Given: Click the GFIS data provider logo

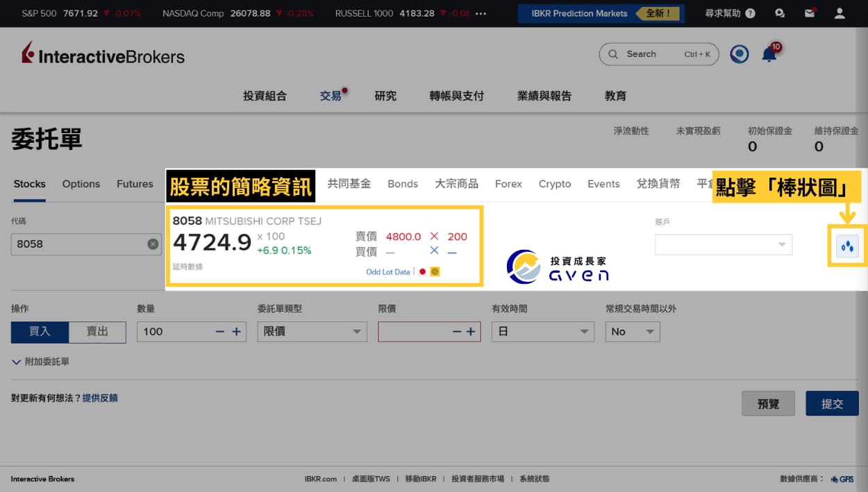Looking at the screenshot, I should pyautogui.click(x=842, y=479).
